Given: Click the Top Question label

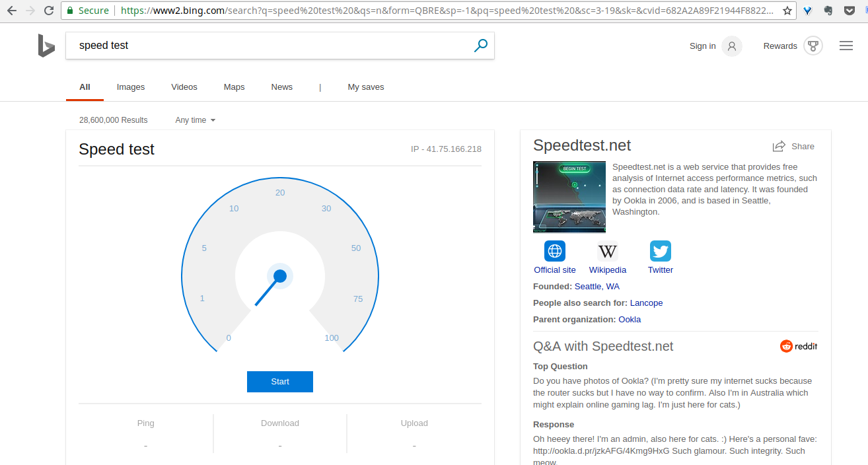Looking at the screenshot, I should pyautogui.click(x=560, y=367).
